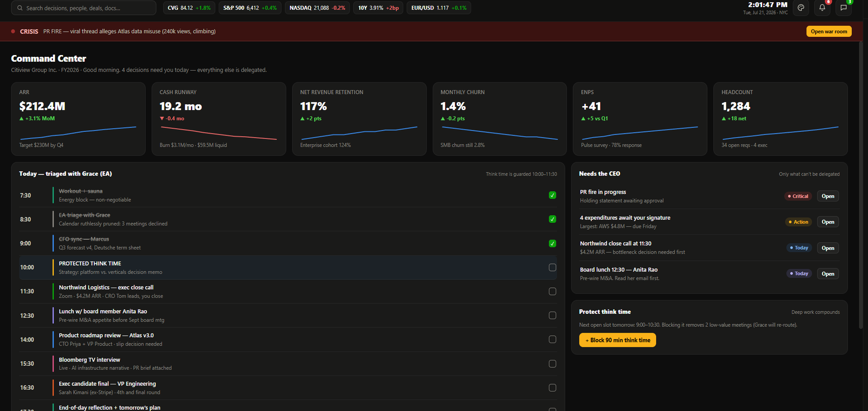868x411 pixels.
Task: Click Block 90 min think time button
Action: 617,340
